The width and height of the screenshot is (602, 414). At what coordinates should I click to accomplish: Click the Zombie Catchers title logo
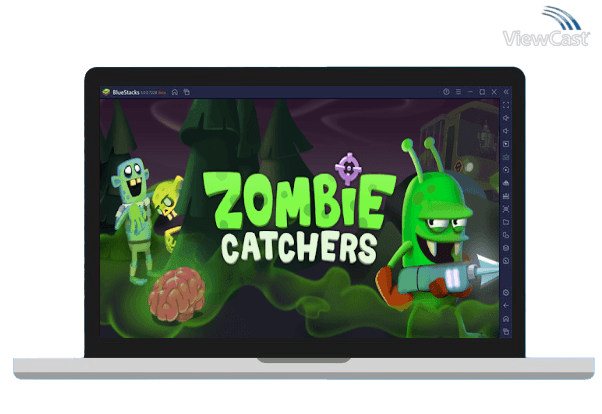pos(299,217)
